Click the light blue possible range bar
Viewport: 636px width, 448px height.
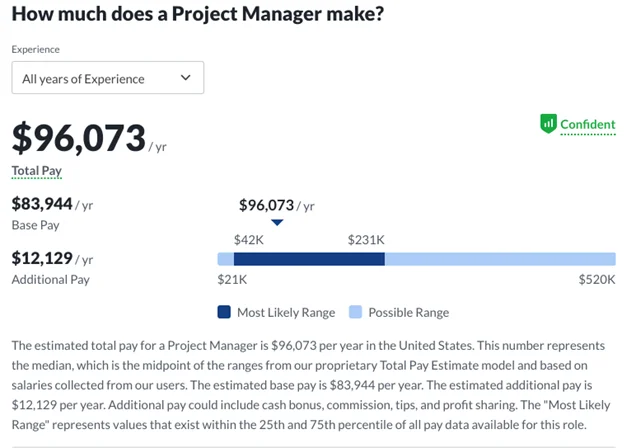500,259
